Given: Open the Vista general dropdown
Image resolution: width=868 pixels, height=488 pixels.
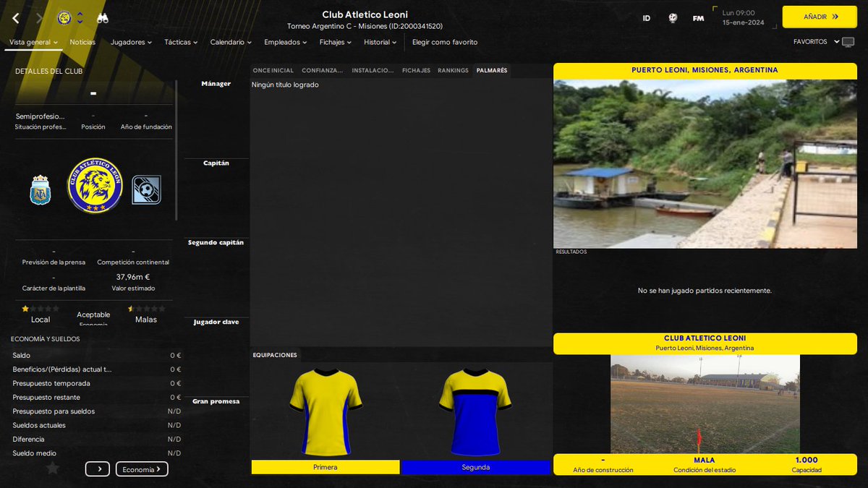Looking at the screenshot, I should [x=34, y=42].
